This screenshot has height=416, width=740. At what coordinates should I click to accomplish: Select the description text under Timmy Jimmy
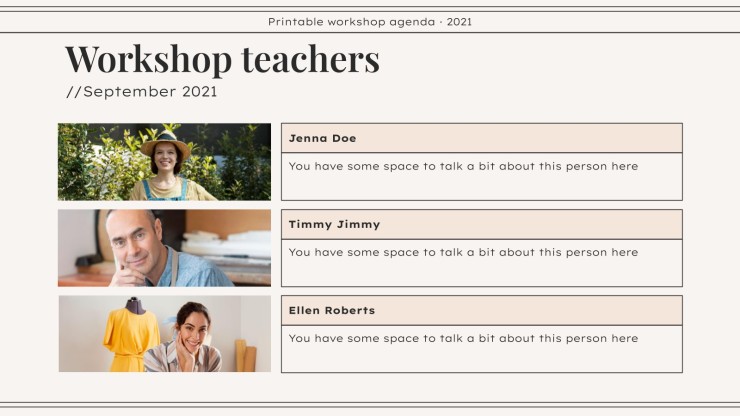pos(463,252)
